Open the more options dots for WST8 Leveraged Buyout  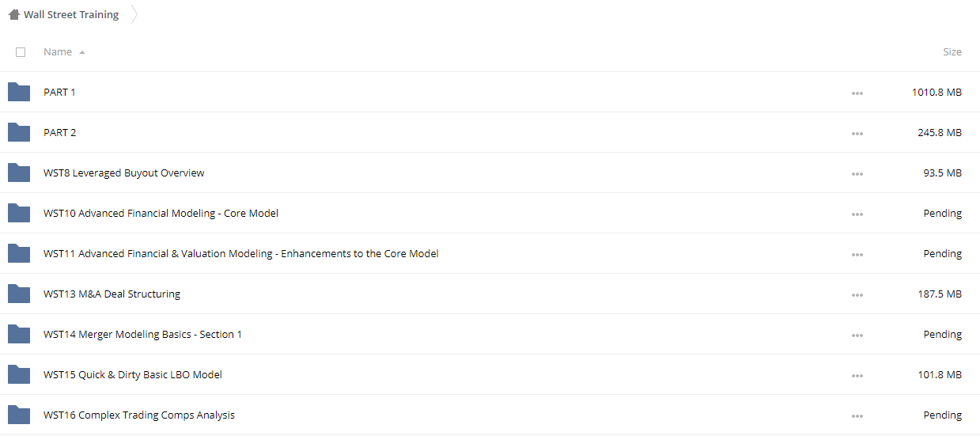[857, 174]
